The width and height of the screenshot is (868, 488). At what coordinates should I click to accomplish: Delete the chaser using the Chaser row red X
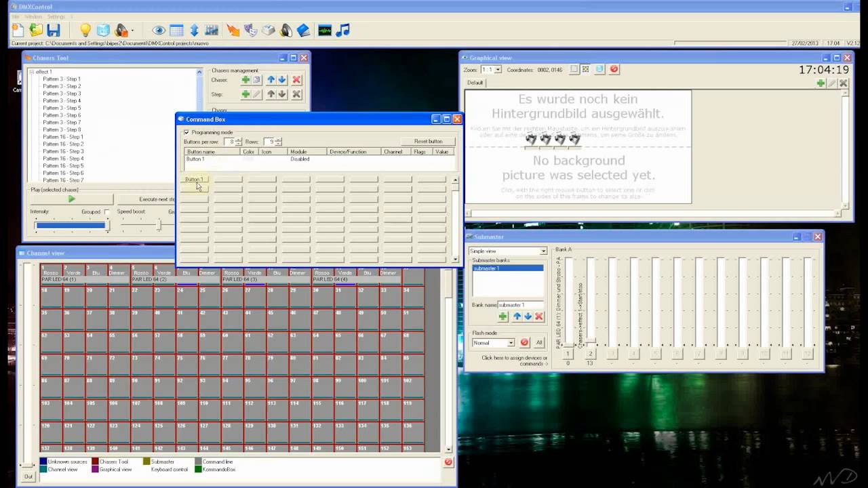296,80
